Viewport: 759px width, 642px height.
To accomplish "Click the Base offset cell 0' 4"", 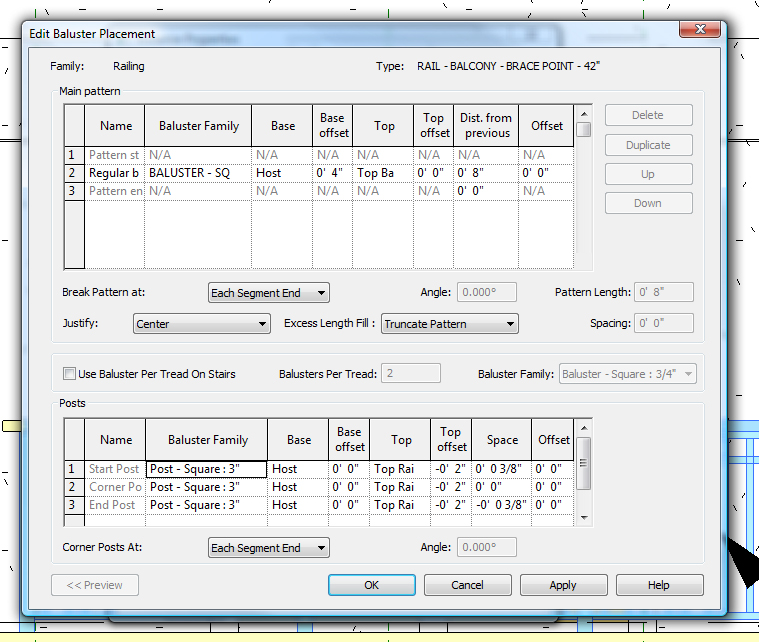I will point(332,173).
